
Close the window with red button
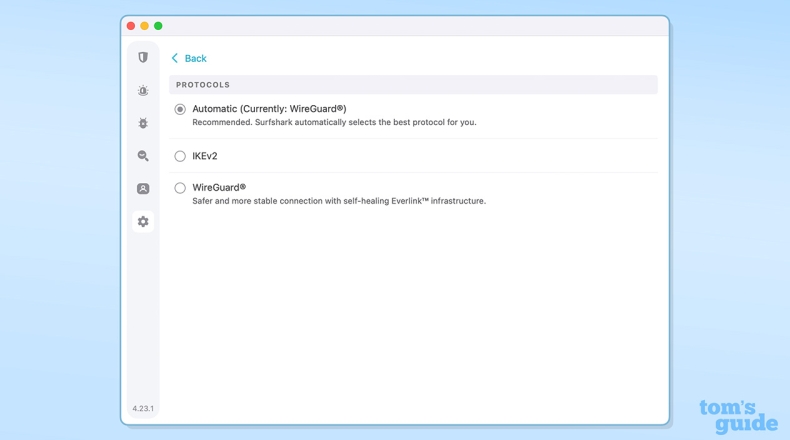click(x=131, y=26)
